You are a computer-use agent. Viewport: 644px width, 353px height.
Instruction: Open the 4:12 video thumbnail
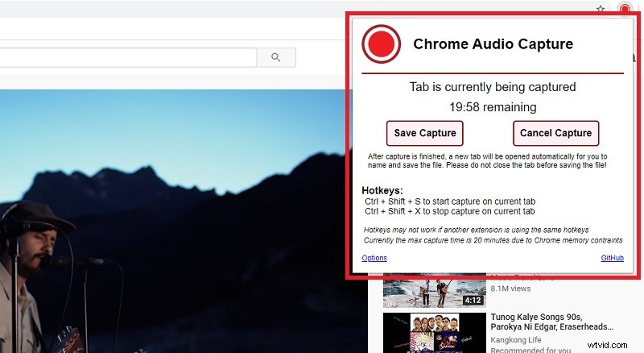(x=434, y=291)
